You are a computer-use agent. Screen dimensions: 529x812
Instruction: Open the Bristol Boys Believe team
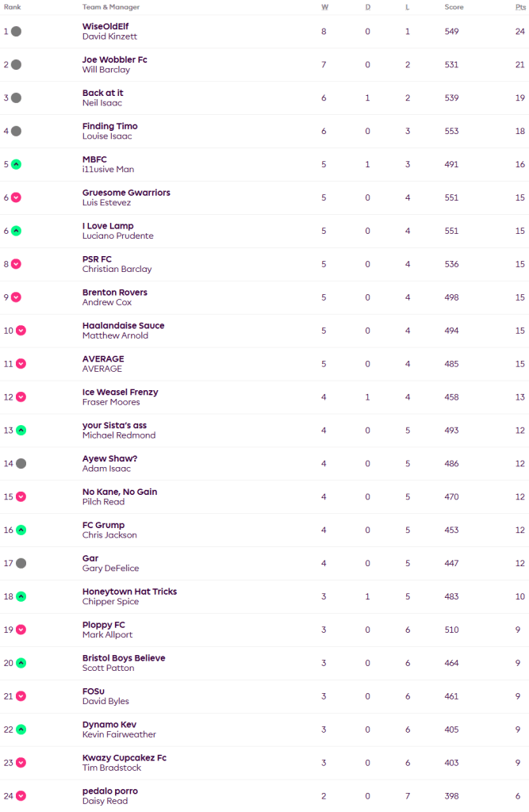pos(124,658)
